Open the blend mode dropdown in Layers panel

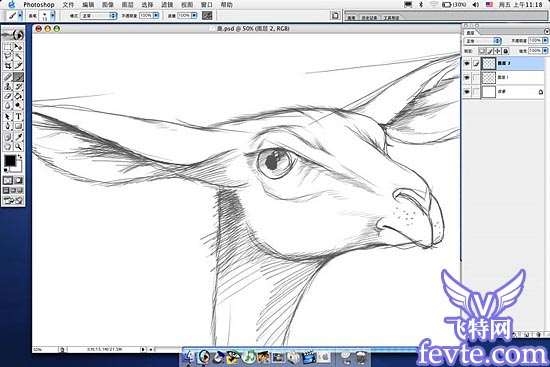[483, 41]
